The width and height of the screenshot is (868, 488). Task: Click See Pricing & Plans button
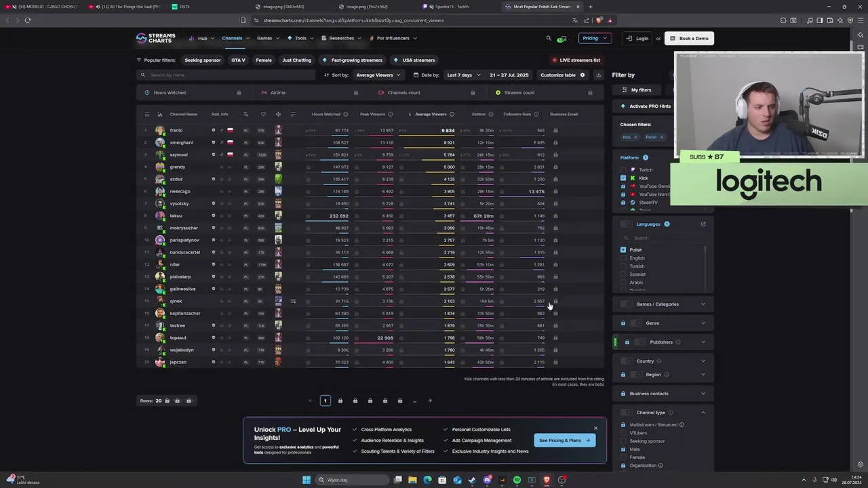click(x=564, y=441)
